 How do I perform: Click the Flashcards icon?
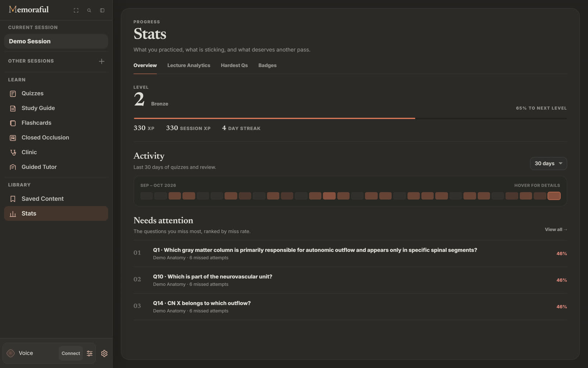(13, 123)
